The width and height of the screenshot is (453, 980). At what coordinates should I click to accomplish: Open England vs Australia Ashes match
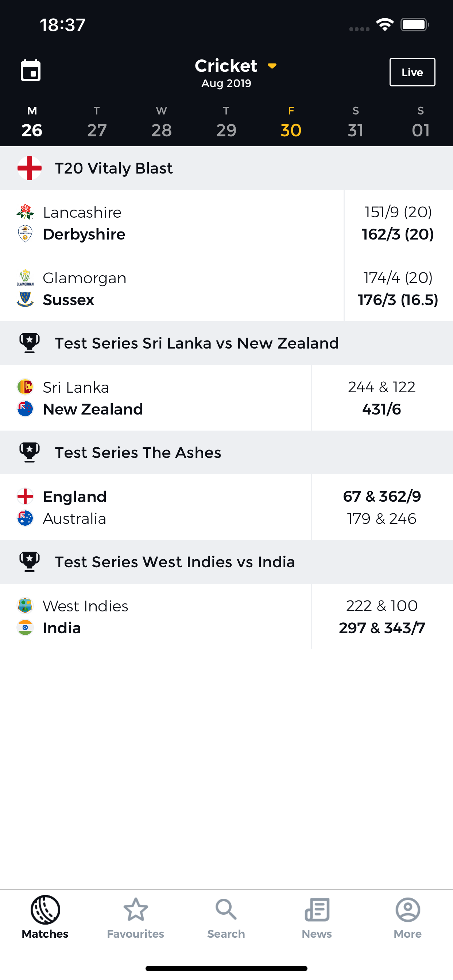[x=226, y=507]
